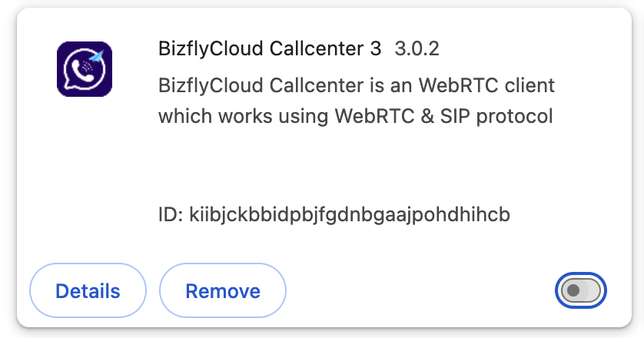644x338 pixels.
Task: Click the BizflyCloud Callcenter extension icon
Action: pyautogui.click(x=85, y=69)
